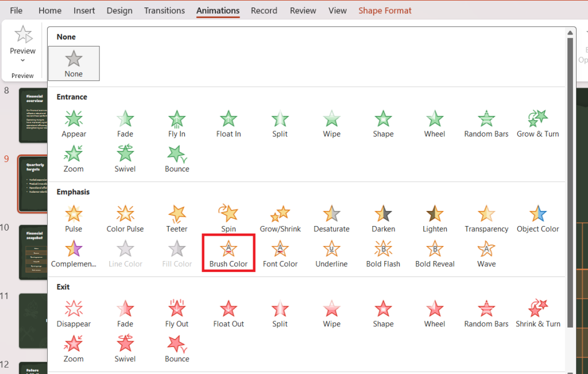Select the Brush Color emphasis effect
The height and width of the screenshot is (374, 588).
pyautogui.click(x=228, y=252)
